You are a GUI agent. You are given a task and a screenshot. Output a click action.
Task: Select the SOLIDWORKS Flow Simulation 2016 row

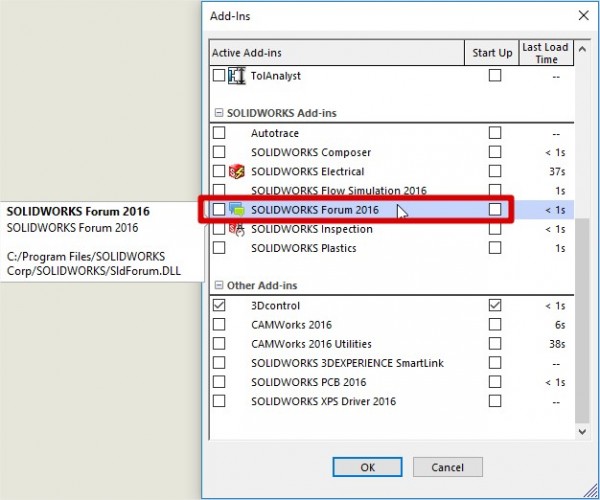[392, 190]
